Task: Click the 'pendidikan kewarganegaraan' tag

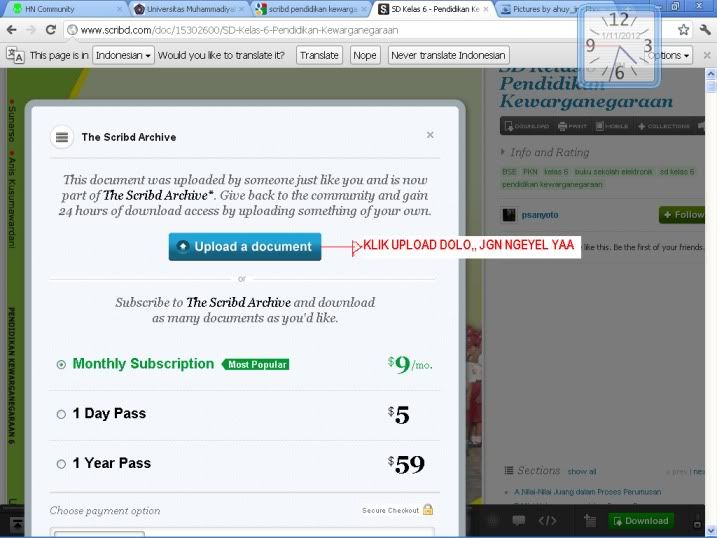Action: 552,185
